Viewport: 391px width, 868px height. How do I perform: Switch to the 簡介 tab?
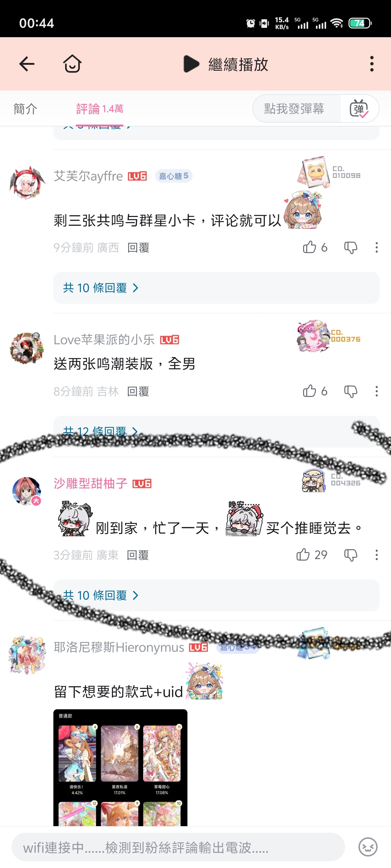click(25, 109)
